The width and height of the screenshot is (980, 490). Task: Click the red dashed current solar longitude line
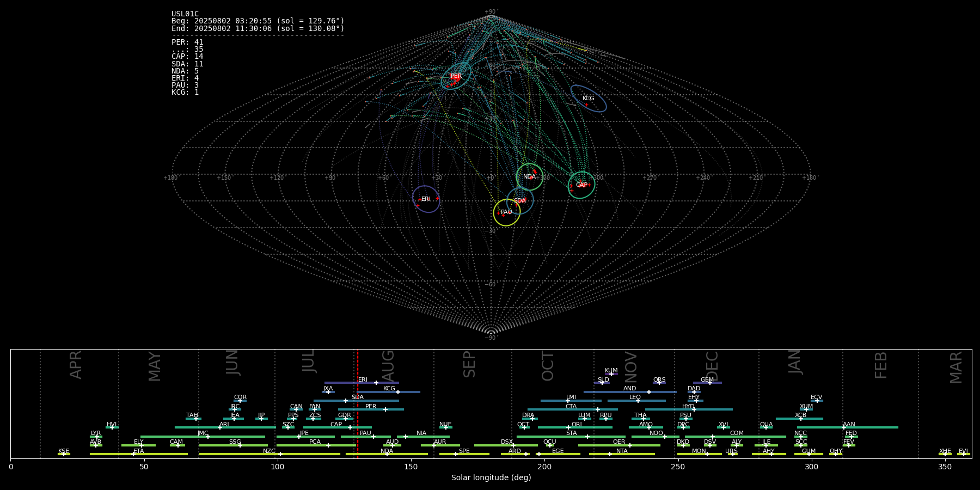tap(358, 403)
